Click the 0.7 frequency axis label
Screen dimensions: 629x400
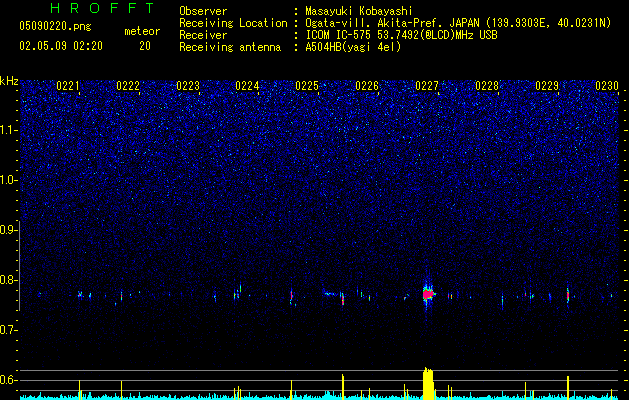[x=9, y=330]
